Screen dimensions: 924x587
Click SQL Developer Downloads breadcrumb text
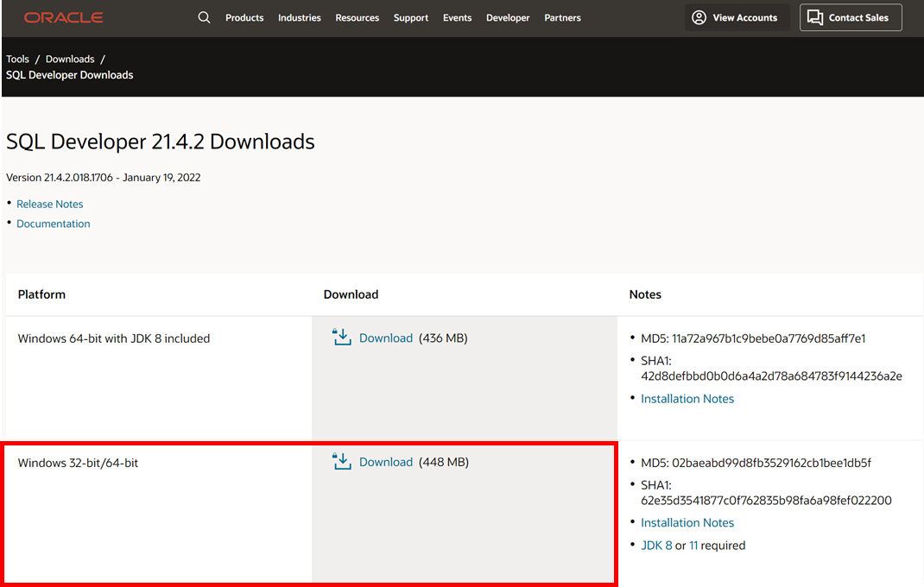point(70,75)
